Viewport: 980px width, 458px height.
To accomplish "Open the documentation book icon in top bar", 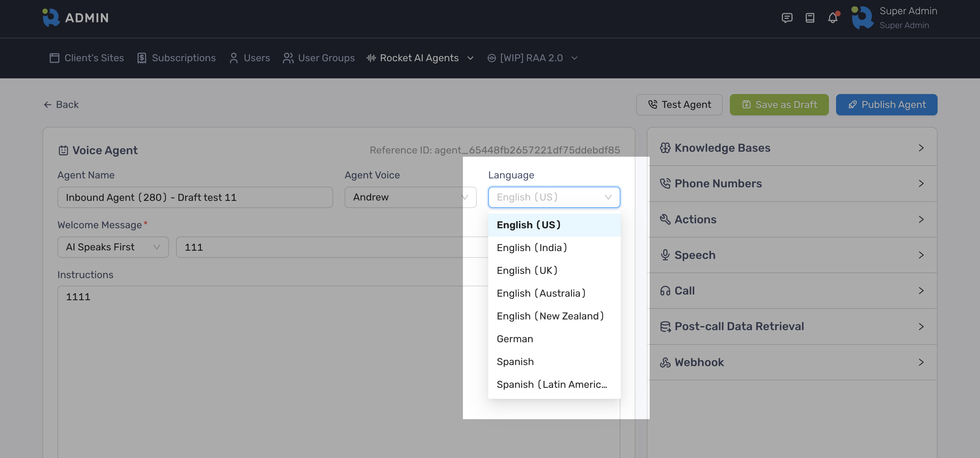I will click(810, 17).
